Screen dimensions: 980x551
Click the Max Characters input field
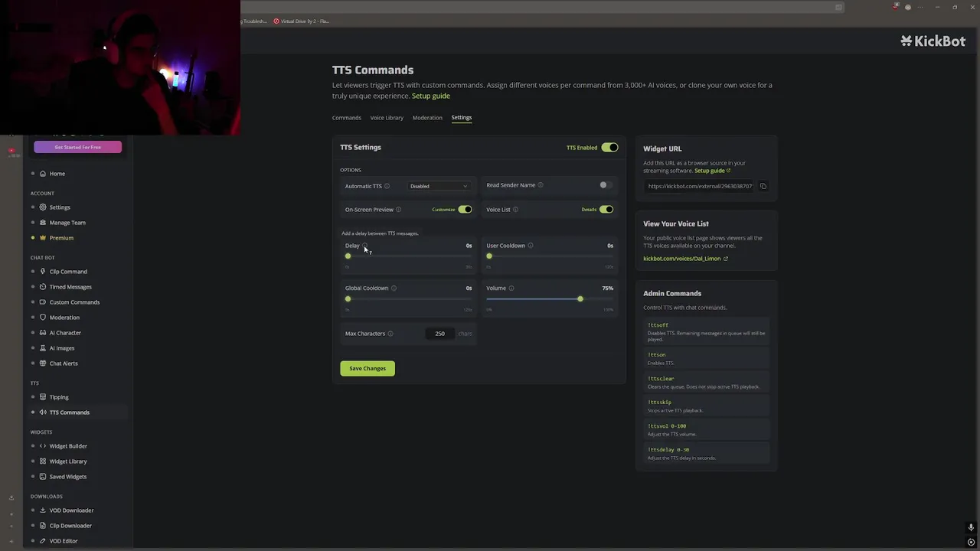pos(440,334)
